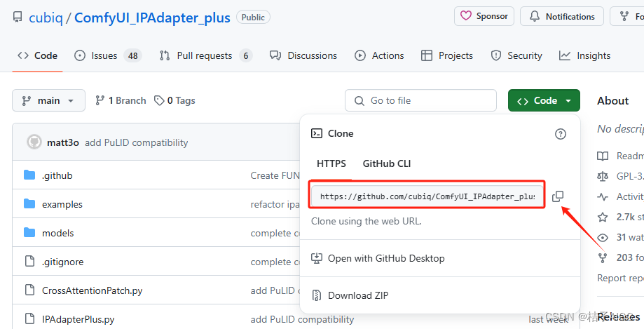Open the Insights tab
Viewport: 644px width, 329px height.
[585, 55]
